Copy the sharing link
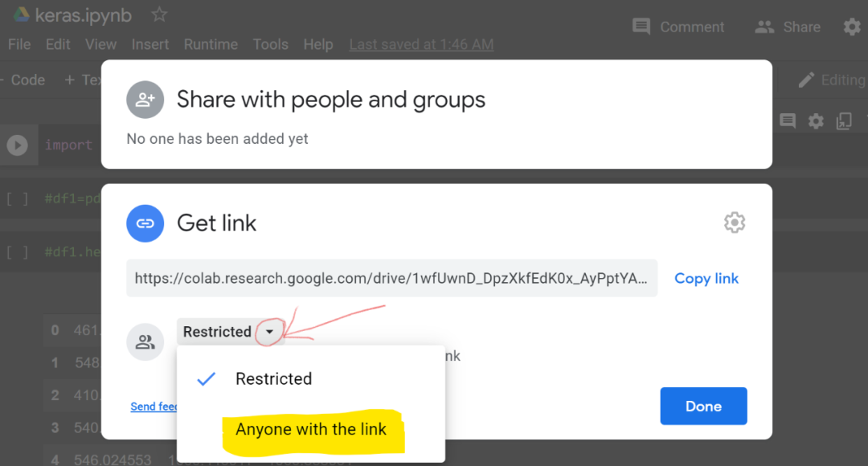This screenshot has height=466, width=868. click(706, 278)
